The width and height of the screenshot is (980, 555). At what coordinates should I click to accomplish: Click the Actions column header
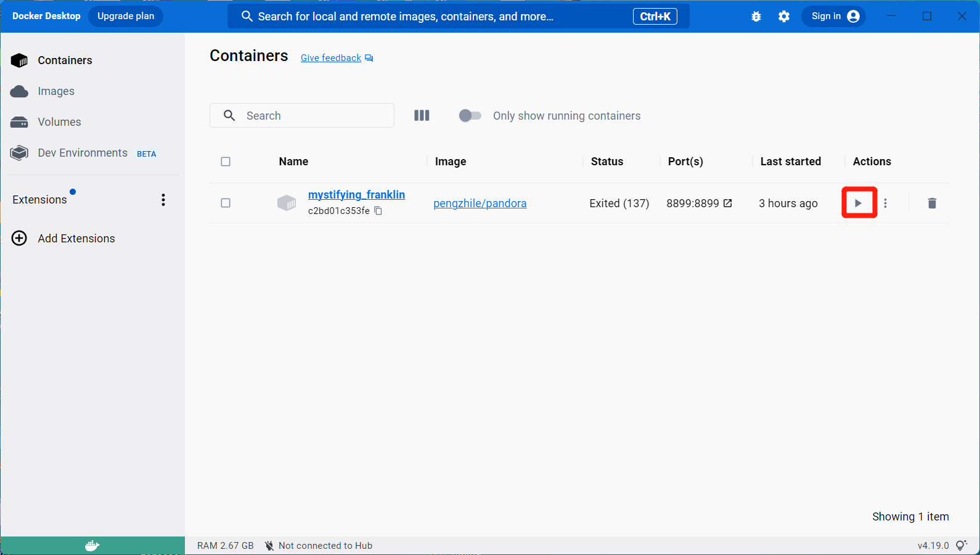click(872, 162)
